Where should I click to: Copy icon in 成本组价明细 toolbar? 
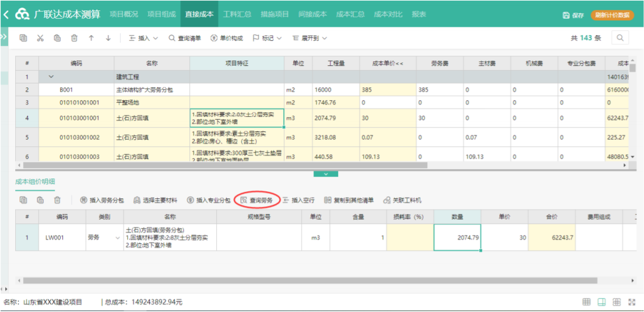click(x=23, y=200)
